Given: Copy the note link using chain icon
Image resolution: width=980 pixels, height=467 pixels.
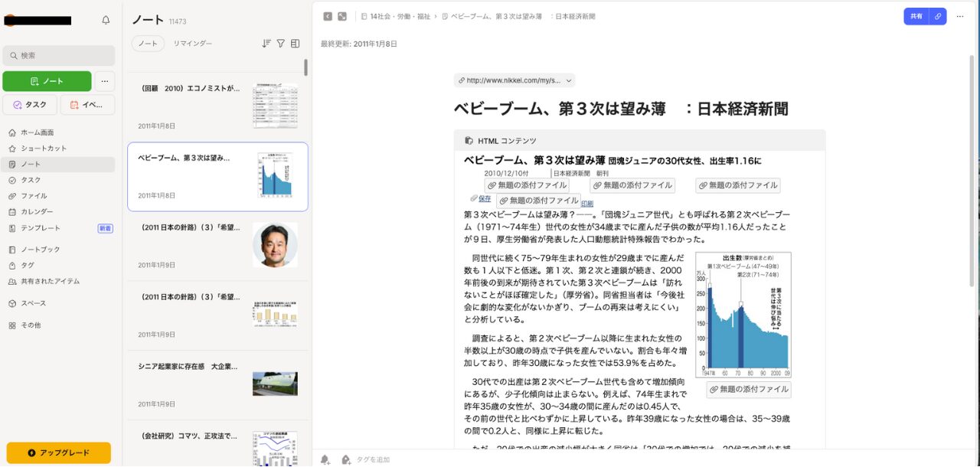Looking at the screenshot, I should [x=938, y=16].
